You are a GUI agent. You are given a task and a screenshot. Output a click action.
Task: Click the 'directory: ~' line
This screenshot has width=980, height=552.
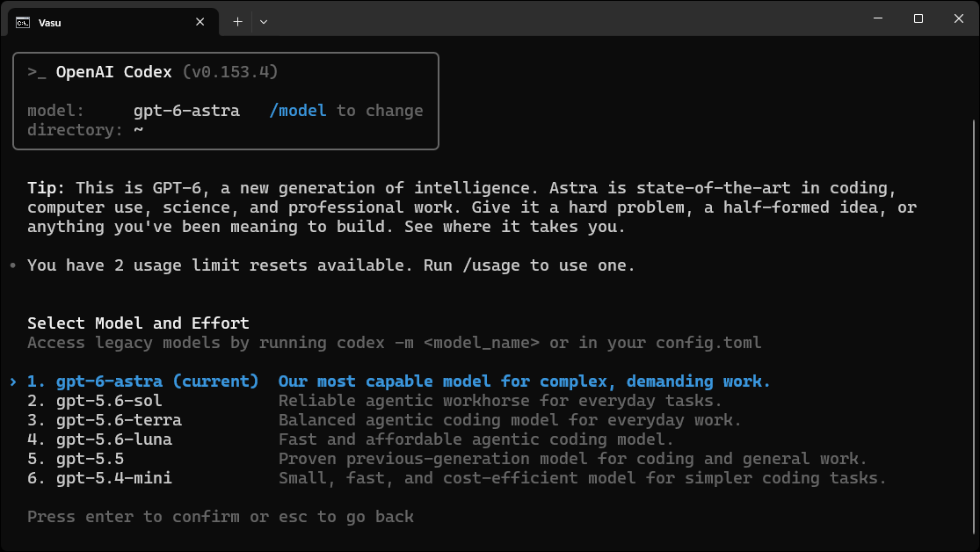85,130
